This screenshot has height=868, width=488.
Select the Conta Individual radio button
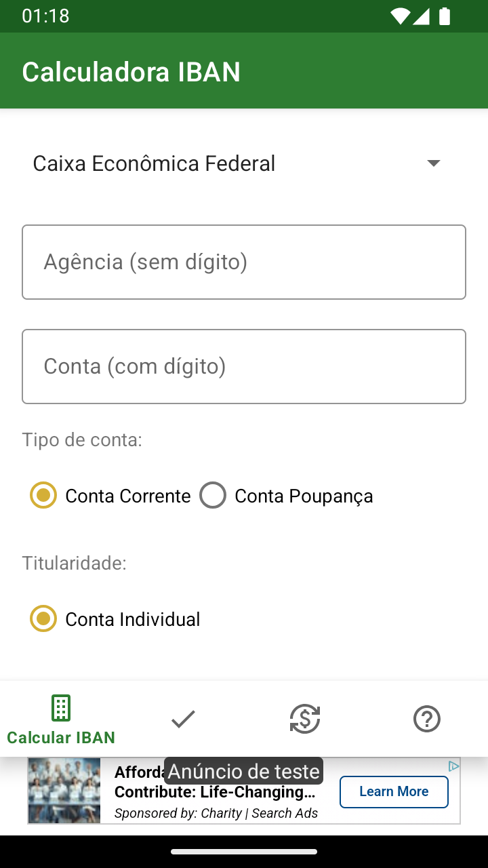click(43, 619)
